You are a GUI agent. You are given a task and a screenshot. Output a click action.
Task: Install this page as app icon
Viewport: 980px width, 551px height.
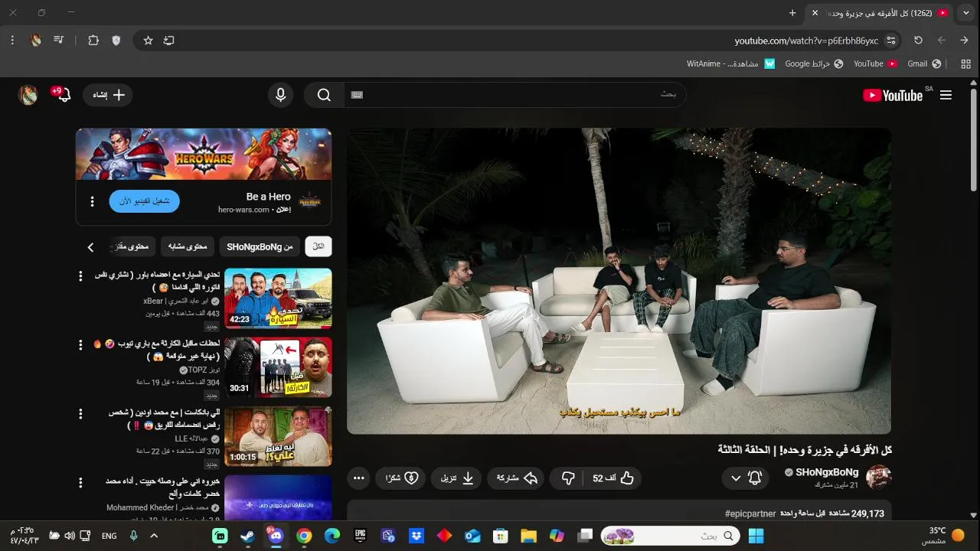click(169, 41)
